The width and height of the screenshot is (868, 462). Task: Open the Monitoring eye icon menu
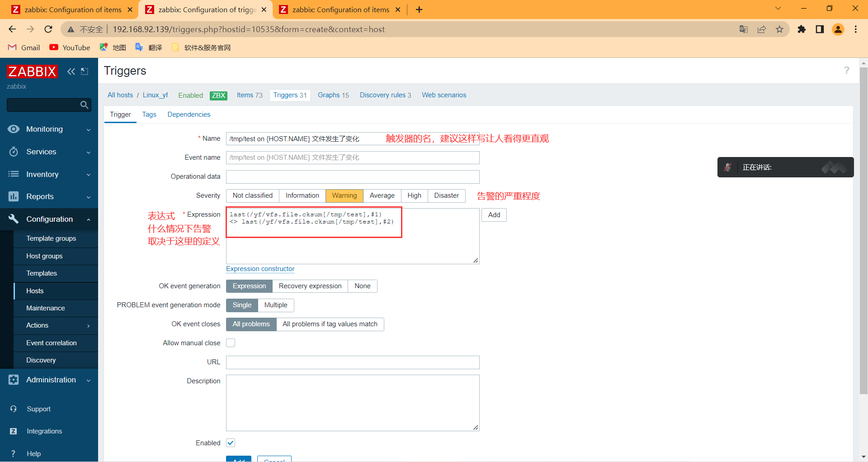tap(14, 129)
